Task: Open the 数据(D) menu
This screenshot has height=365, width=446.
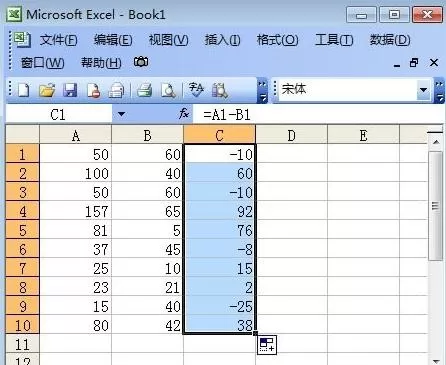Action: 390,40
